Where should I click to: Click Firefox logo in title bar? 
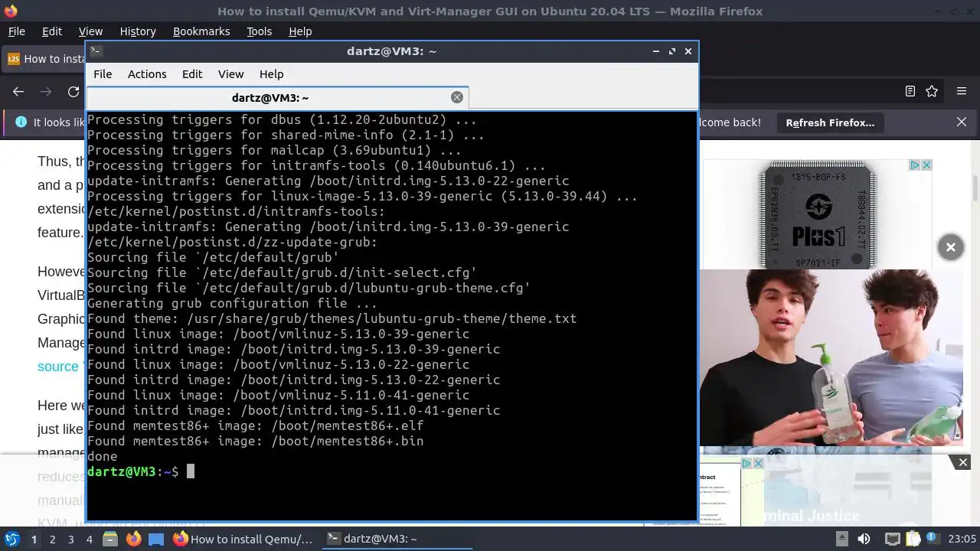(10, 11)
